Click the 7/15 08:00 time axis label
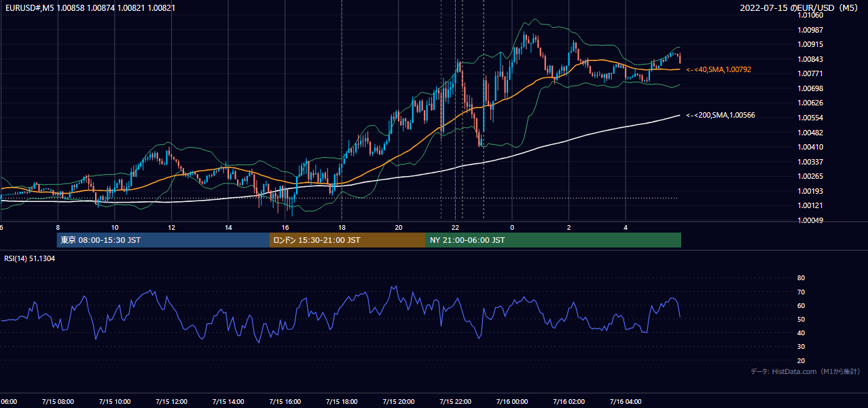 (58, 401)
